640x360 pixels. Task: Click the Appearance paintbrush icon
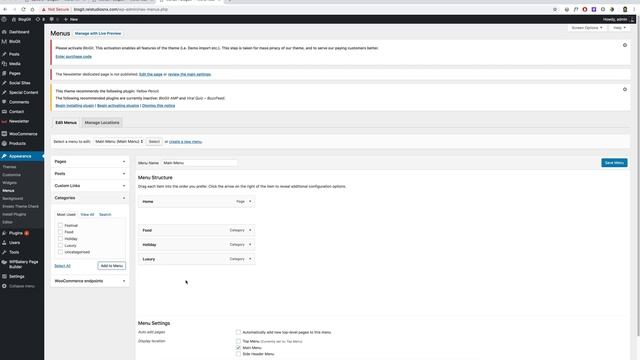click(4, 156)
